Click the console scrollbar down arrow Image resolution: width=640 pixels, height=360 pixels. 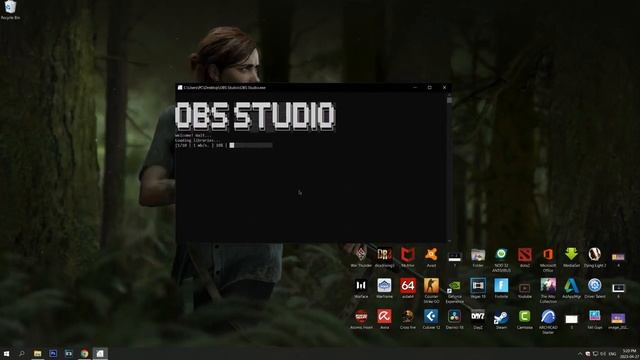[449, 241]
